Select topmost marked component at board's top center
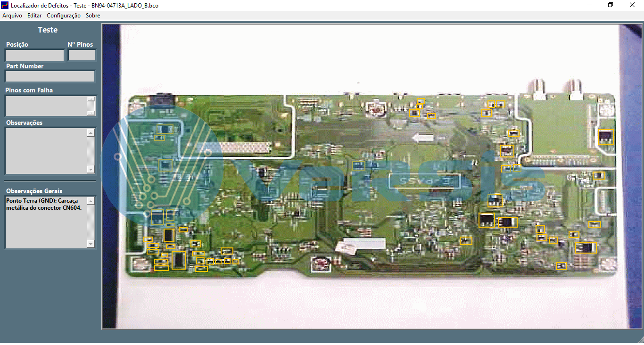 421,100
